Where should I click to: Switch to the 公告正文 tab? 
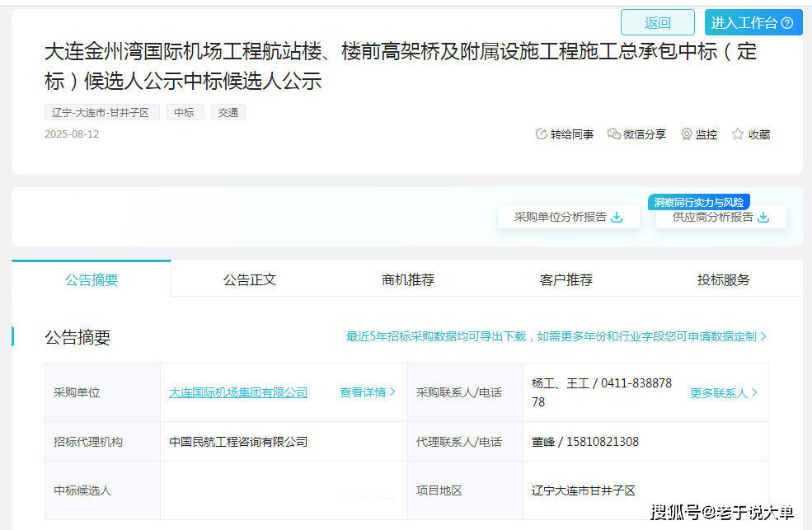point(250,279)
